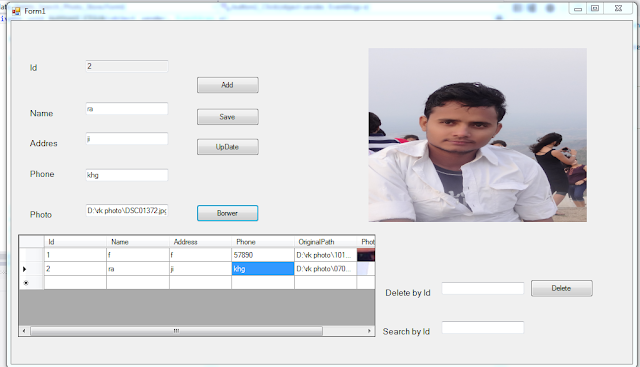
Task: Click the UpDate button
Action: pos(227,147)
